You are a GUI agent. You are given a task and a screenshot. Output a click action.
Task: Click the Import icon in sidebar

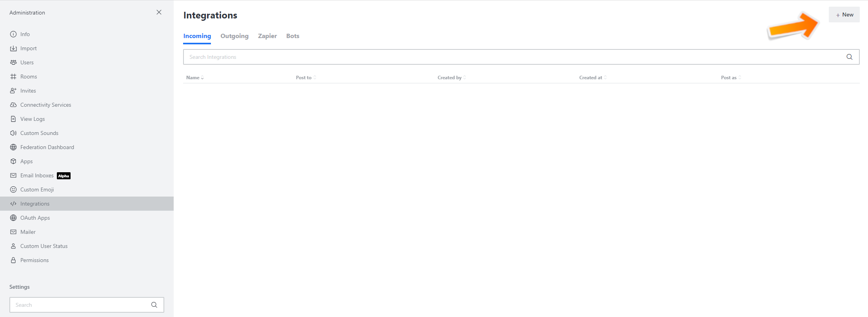tap(13, 48)
